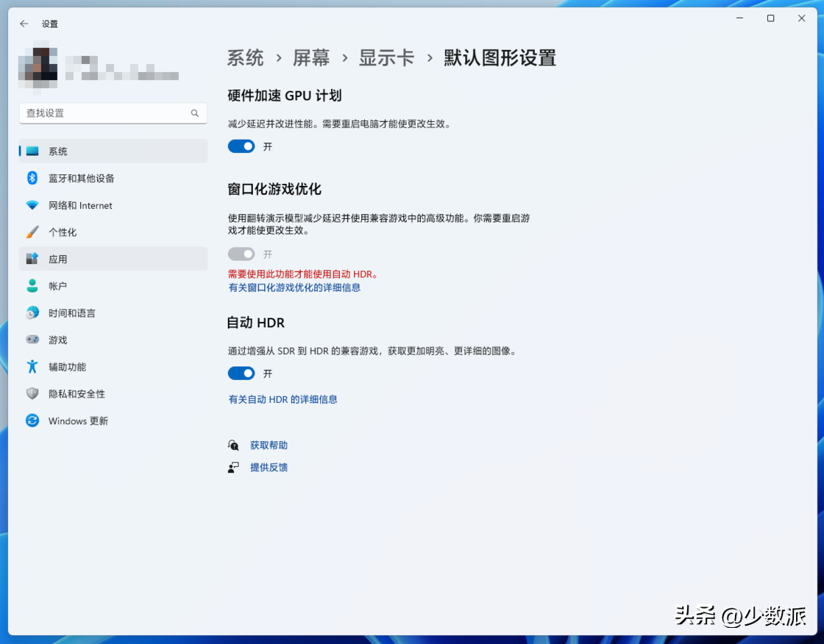Click the Bluetooth icon in sidebar
The height and width of the screenshot is (644, 824).
pyautogui.click(x=32, y=178)
